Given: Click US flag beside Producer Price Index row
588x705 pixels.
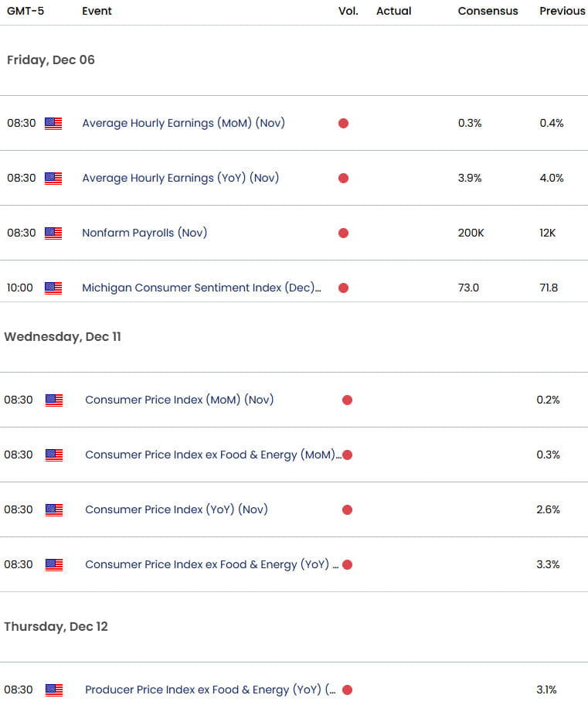Looking at the screenshot, I should click(54, 690).
